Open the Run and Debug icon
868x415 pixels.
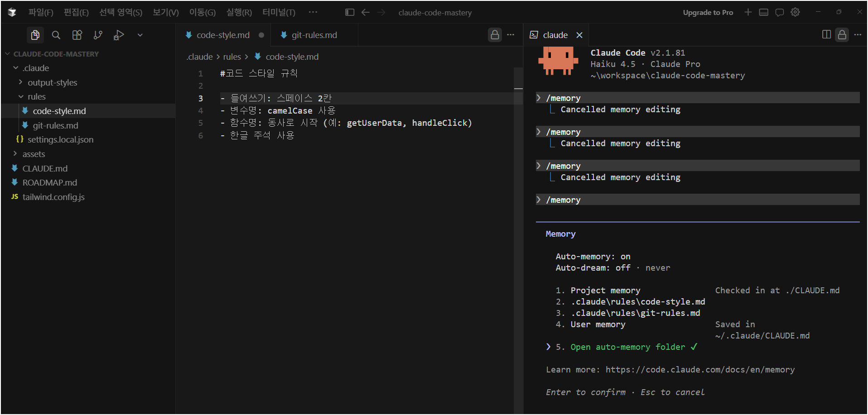[x=119, y=35]
